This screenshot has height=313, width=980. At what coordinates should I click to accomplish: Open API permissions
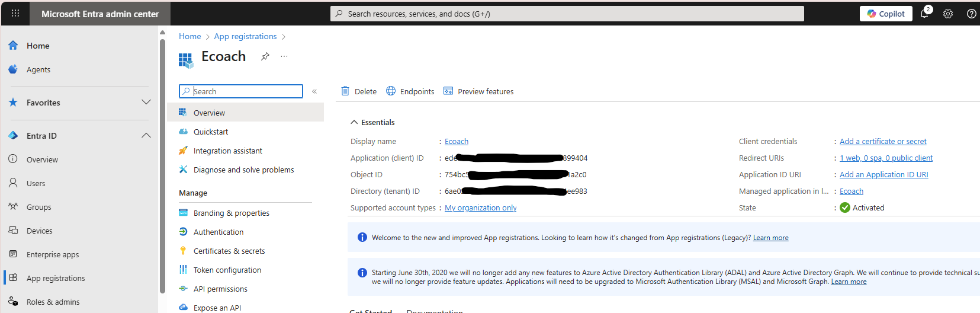pyautogui.click(x=220, y=289)
